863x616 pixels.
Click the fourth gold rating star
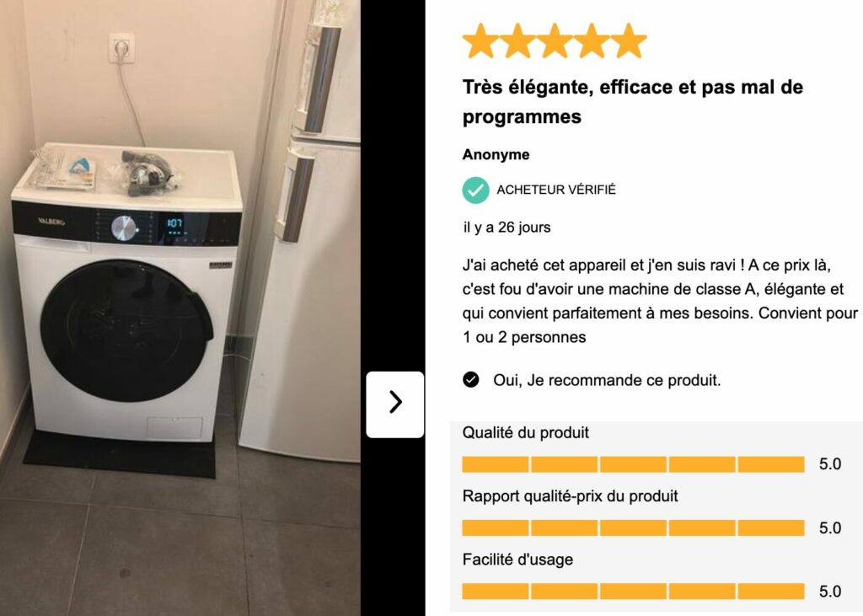click(591, 40)
